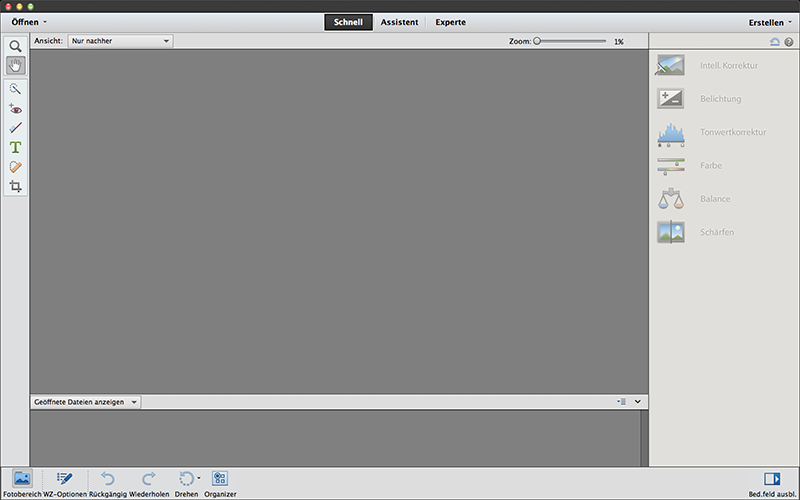Open the Erstellen dropdown menu
This screenshot has height=500, width=800.
coord(770,22)
